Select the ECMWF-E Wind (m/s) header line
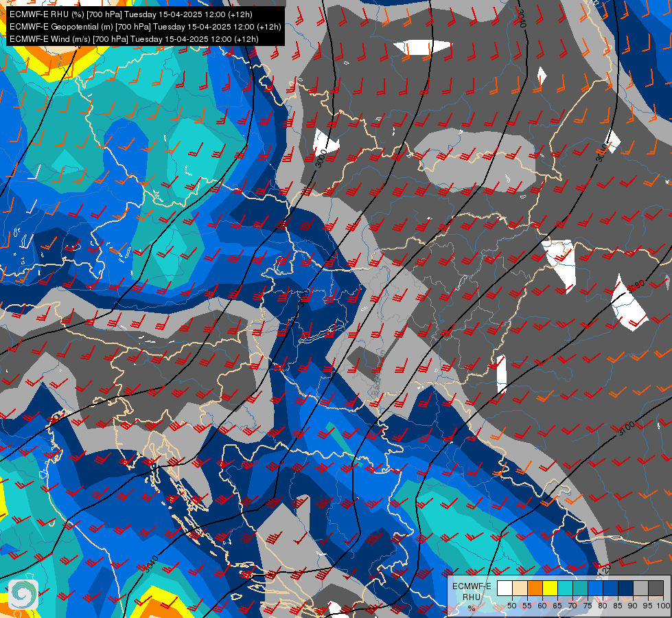The image size is (672, 618). (x=134, y=39)
